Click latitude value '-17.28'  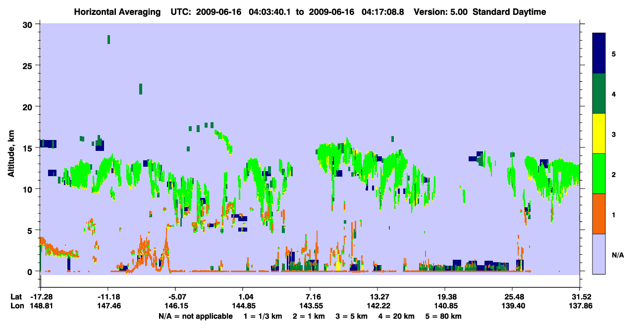click(x=42, y=297)
